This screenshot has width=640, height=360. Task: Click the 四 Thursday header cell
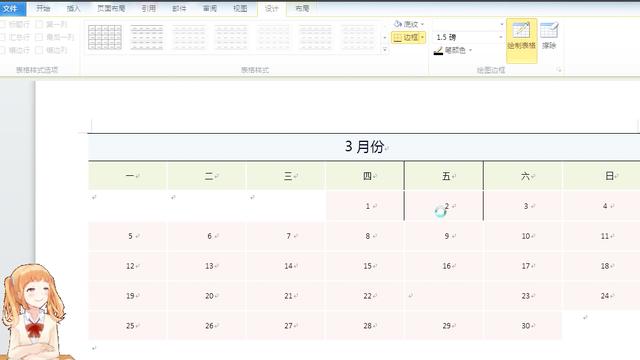click(365, 176)
